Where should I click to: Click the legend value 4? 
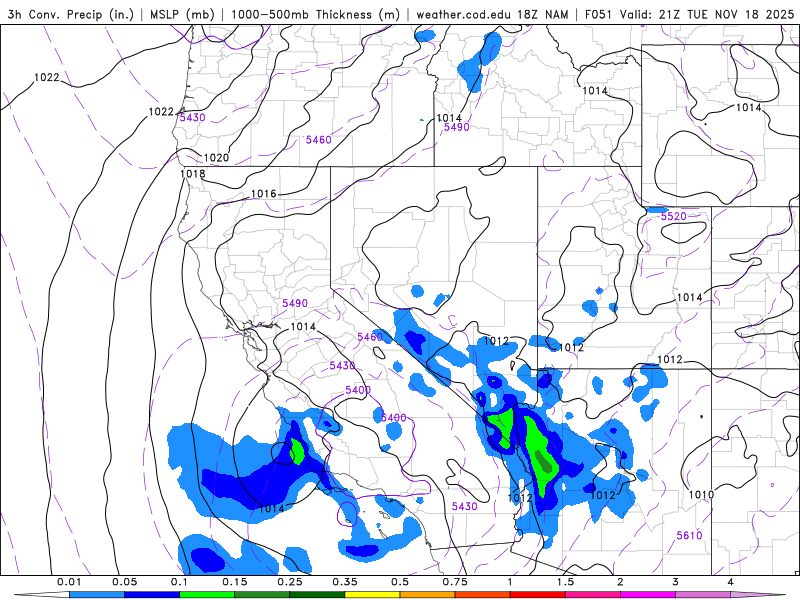(731, 582)
